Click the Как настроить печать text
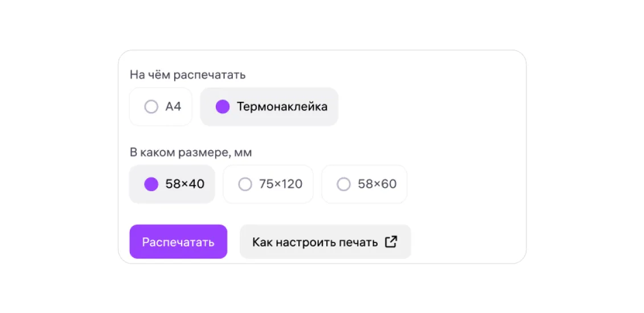Viewport: 644px width, 313px height. coord(315,242)
